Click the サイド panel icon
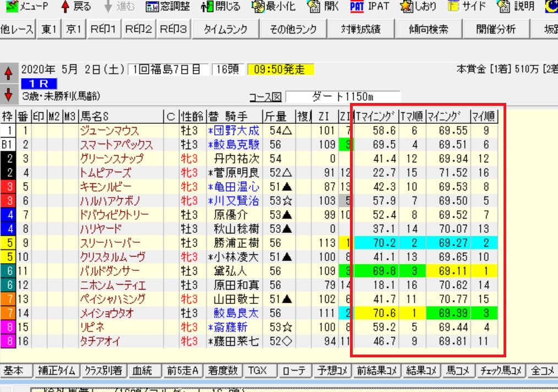 453,7
